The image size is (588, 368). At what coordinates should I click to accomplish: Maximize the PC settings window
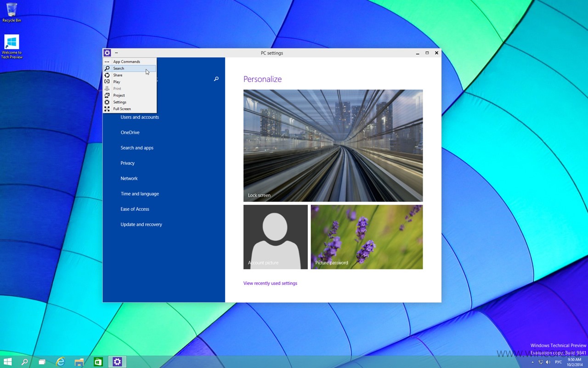(x=427, y=53)
